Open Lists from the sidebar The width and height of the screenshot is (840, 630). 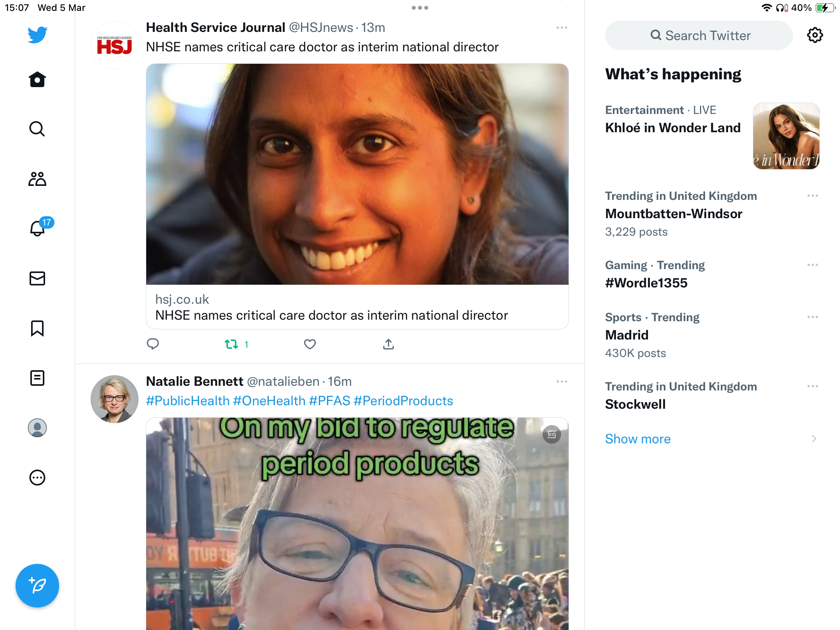[37, 378]
